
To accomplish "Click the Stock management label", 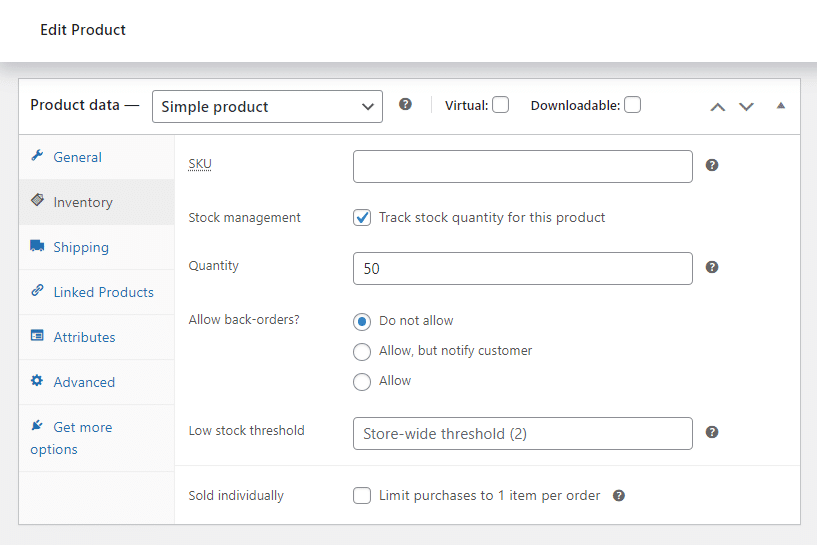I will click(244, 218).
